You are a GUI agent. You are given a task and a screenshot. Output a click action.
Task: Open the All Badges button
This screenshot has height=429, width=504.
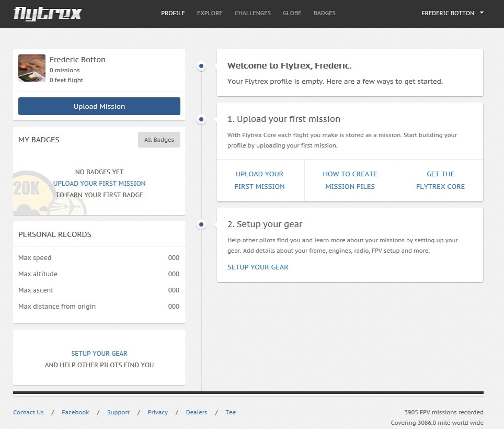click(159, 140)
